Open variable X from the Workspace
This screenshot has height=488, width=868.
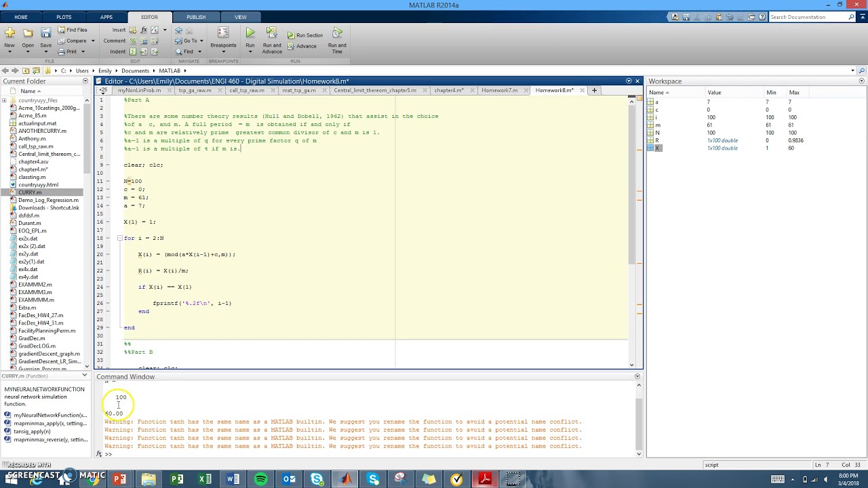[x=657, y=148]
